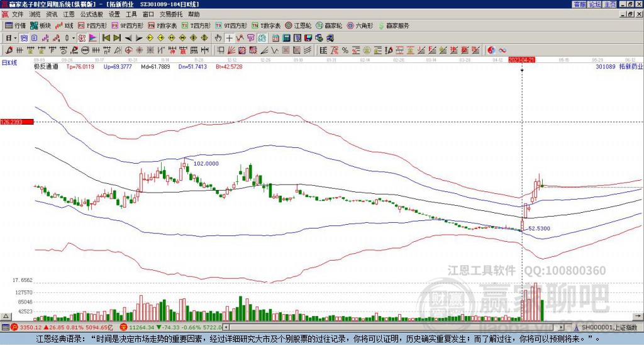Click the red 126.2393 price tag
This screenshot has width=644, height=345.
(17, 122)
